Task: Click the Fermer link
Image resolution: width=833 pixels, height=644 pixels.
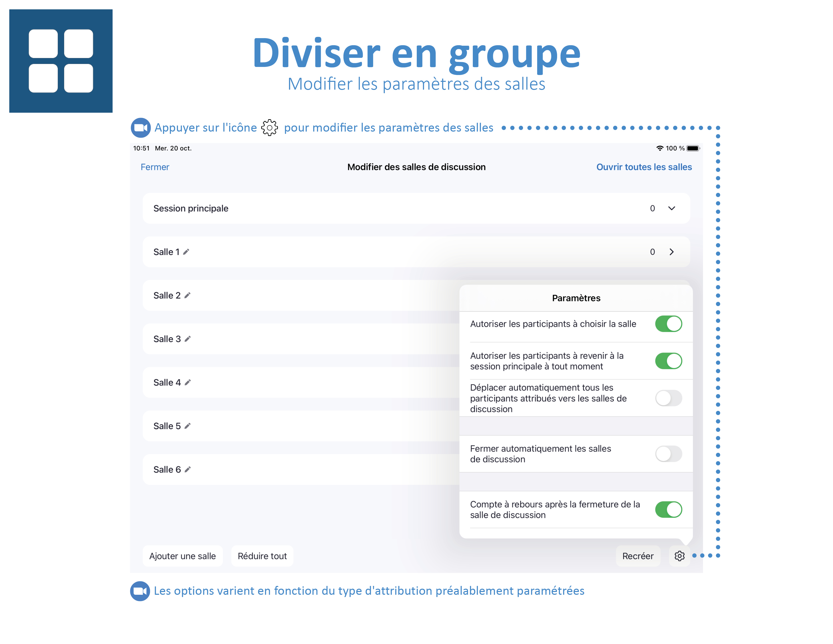Action: pyautogui.click(x=155, y=167)
